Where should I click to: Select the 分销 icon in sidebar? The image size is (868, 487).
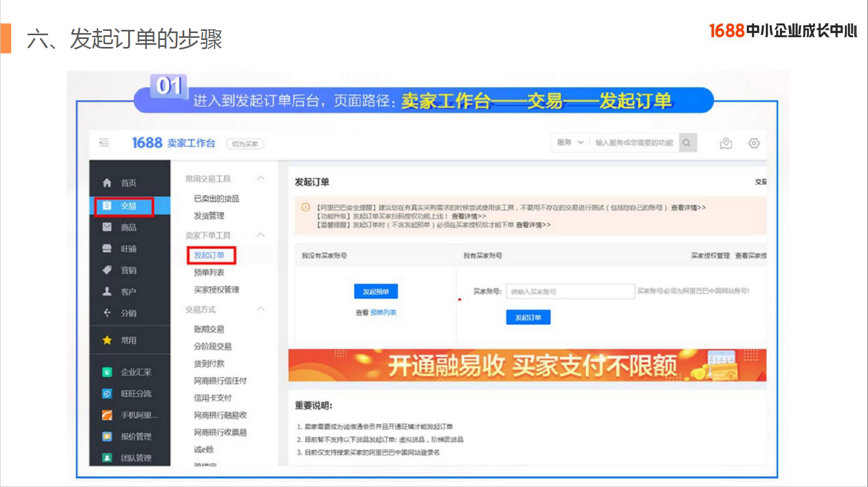107,313
